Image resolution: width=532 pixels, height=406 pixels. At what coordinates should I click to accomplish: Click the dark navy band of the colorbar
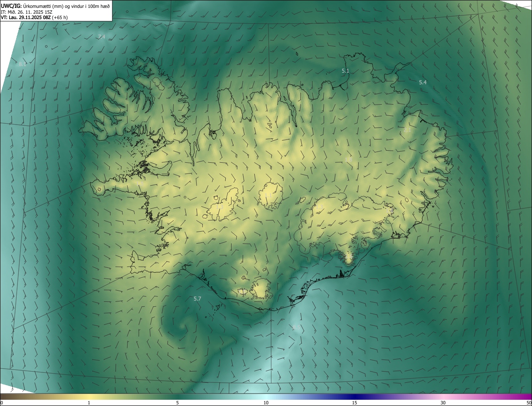[355, 396]
